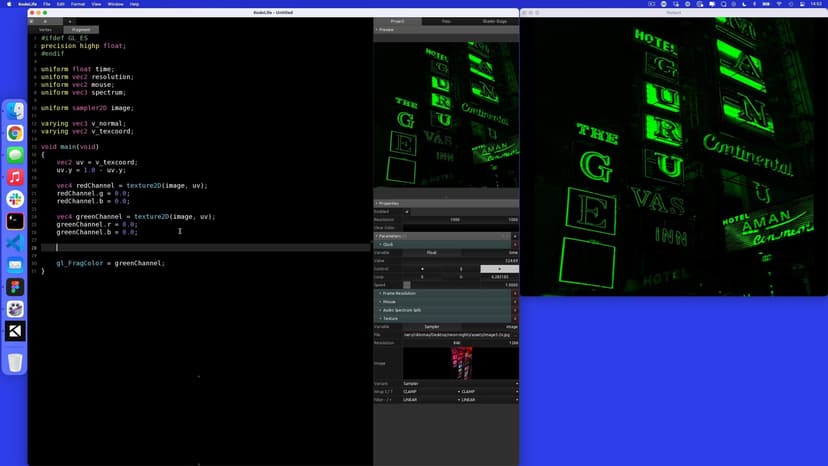
Task: Launch the Music app in dock
Action: [x=15, y=177]
